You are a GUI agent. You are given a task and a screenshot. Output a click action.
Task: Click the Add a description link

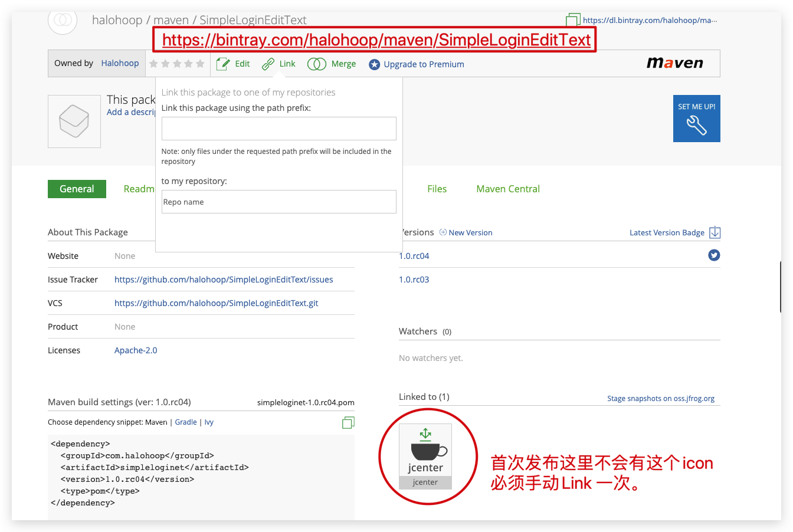[131, 112]
